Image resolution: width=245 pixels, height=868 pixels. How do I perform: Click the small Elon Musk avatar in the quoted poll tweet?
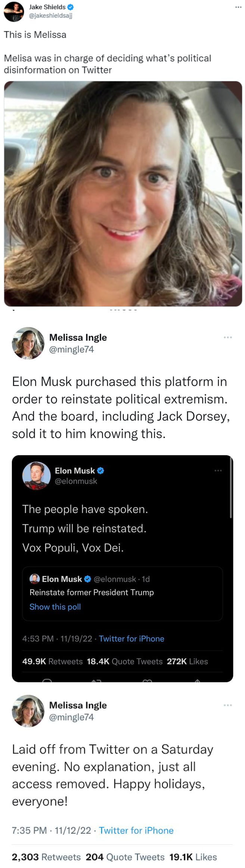tap(34, 579)
